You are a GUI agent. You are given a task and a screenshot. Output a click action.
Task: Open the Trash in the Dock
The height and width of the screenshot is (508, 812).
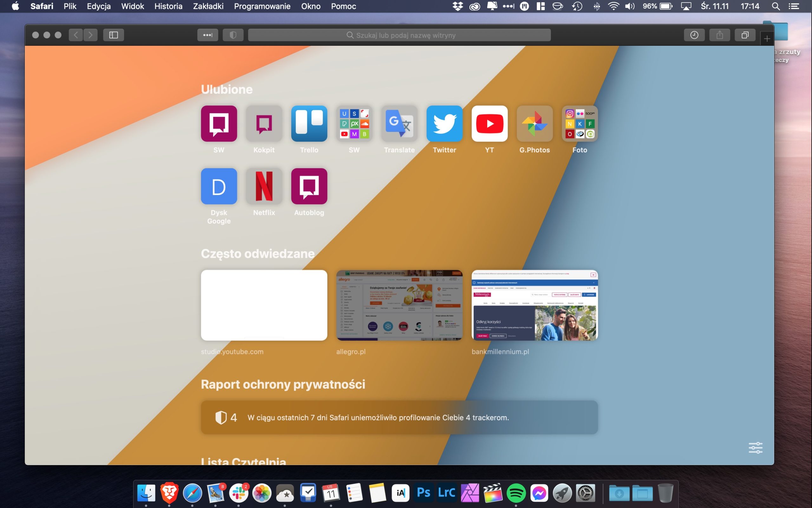click(665, 493)
